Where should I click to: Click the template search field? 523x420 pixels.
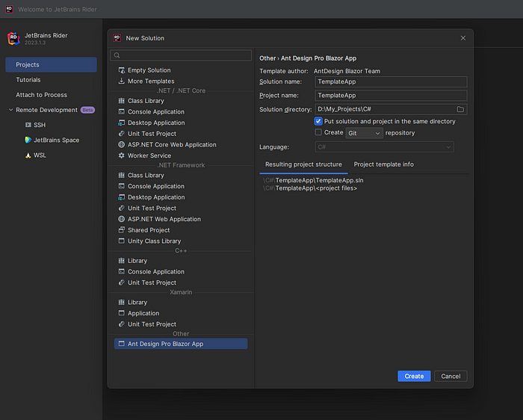[x=181, y=55]
